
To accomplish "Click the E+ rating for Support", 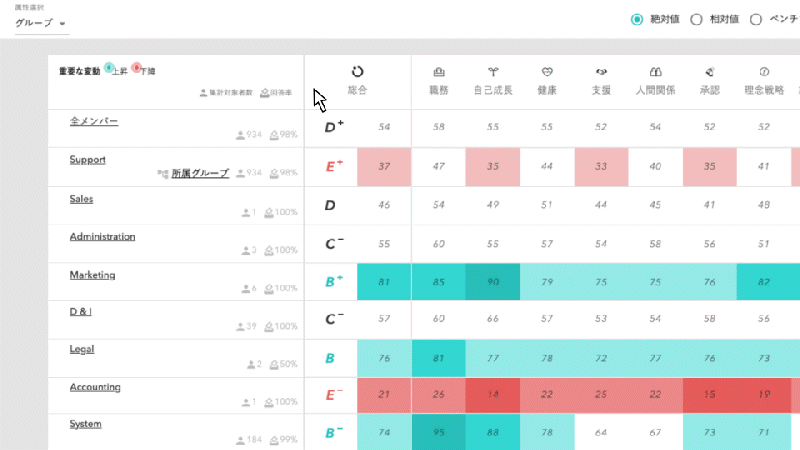I will tap(334, 166).
